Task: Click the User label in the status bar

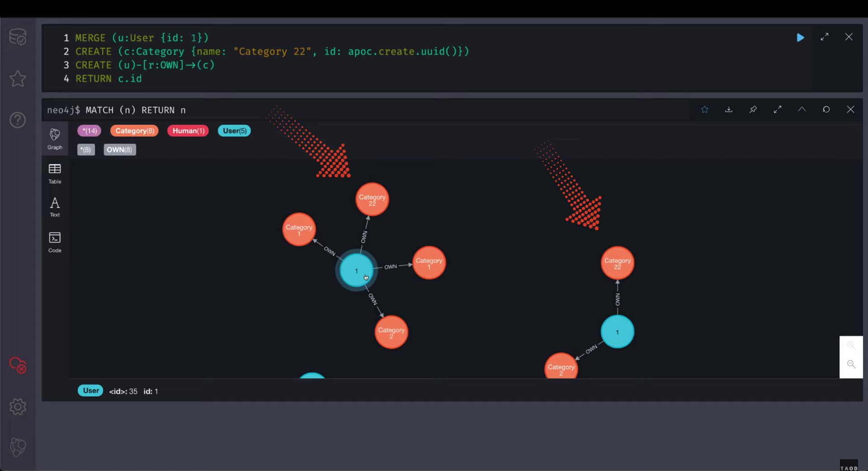Action: click(x=90, y=391)
